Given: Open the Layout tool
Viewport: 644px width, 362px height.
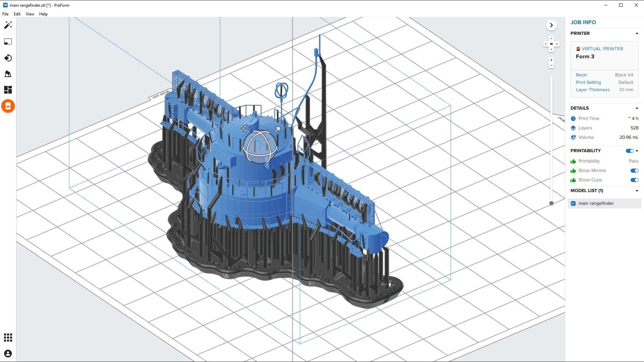Looking at the screenshot, I should click(x=8, y=90).
